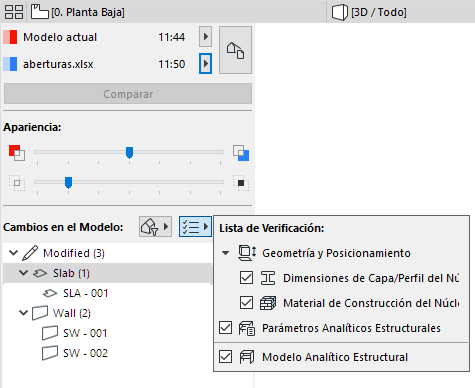The image size is (475, 388).
Task: Click the Dimensiones de Capa/Perfil label
Action: tap(371, 278)
